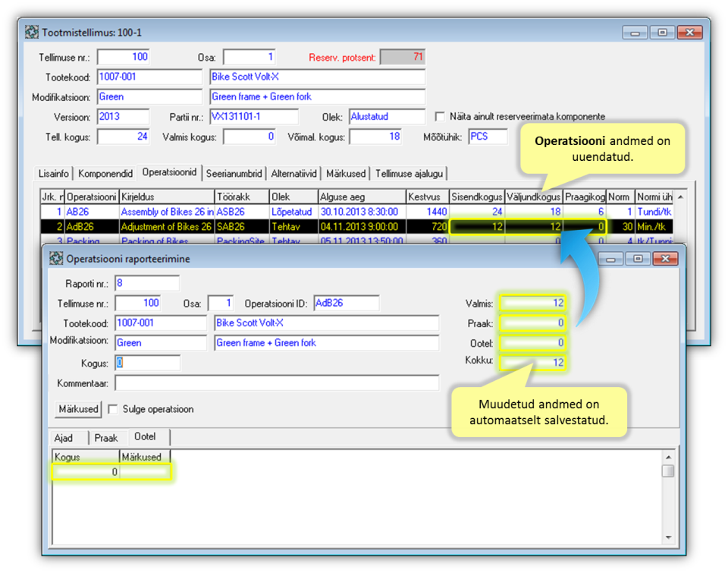728x573 pixels.
Task: Click the Kokku total field
Action: [532, 363]
